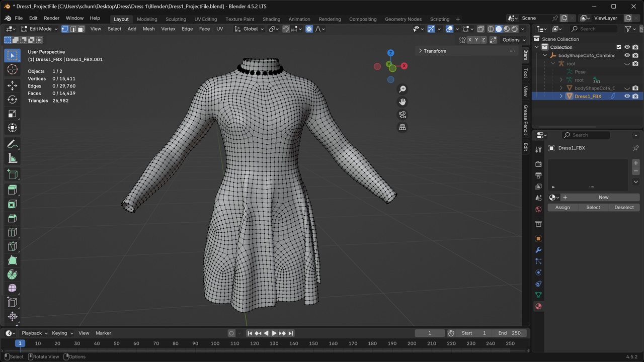Toggle X axis mesh symmetry
644x362 pixels.
coord(470,40)
